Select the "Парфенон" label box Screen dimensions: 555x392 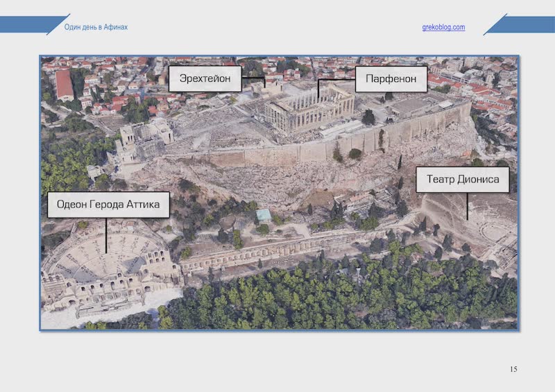tap(391, 79)
